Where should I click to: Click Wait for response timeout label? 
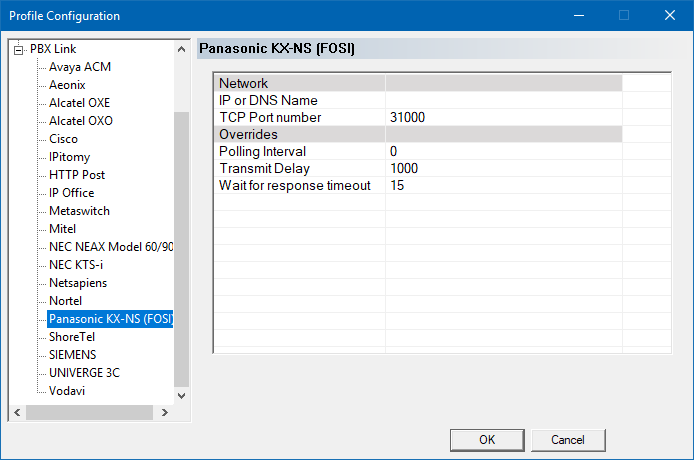coord(295,186)
